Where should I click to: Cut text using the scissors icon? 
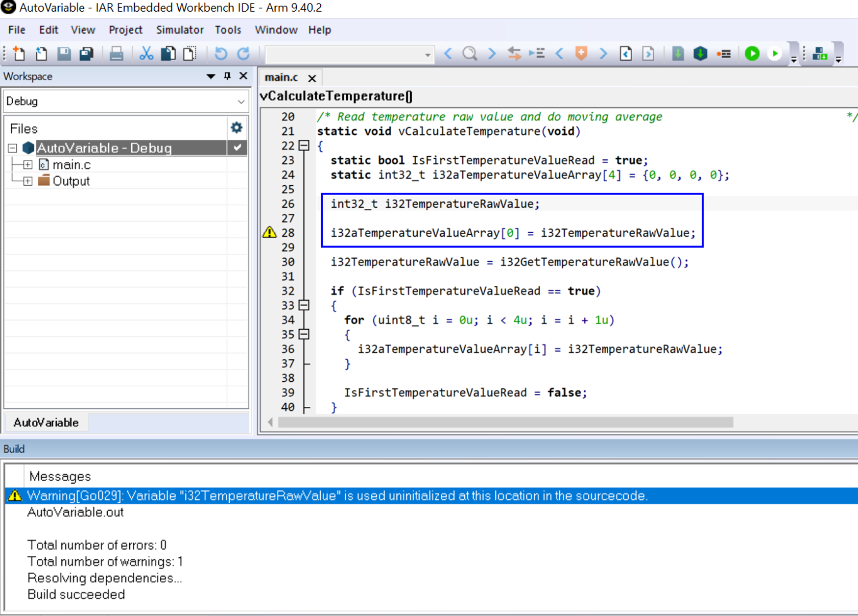pyautogui.click(x=147, y=54)
